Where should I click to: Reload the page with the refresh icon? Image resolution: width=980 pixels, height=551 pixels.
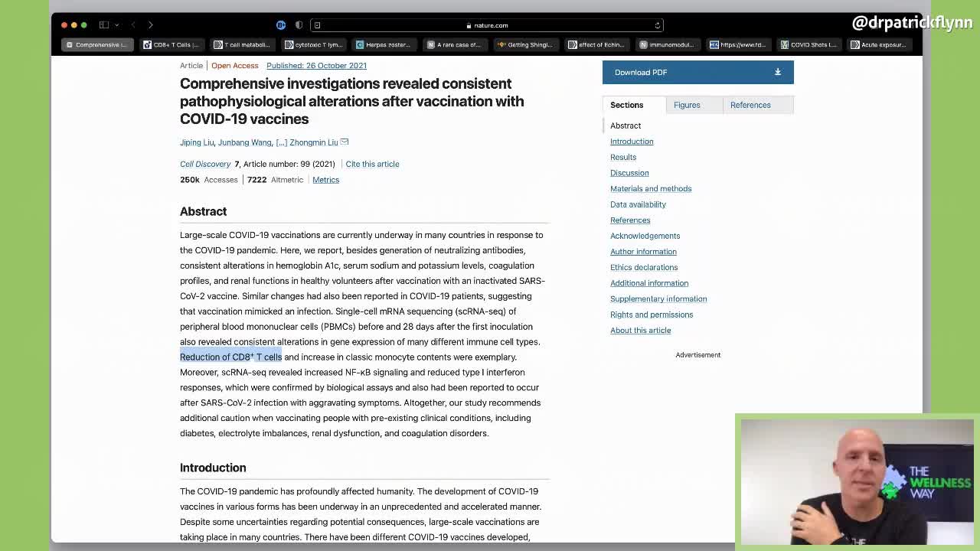657,25
